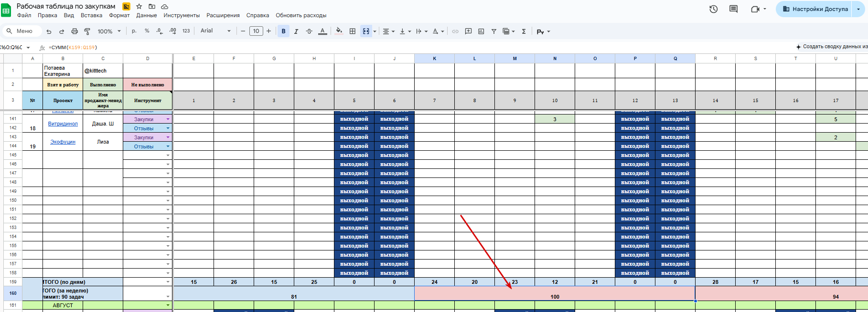Open Закупки dropdown in row 141
The image size is (868, 312).
[168, 119]
